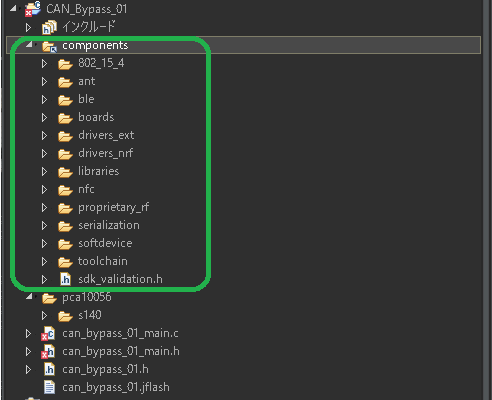The height and width of the screenshot is (400, 492).
Task: Expand the softdevice folder arrow
Action: tap(44, 243)
